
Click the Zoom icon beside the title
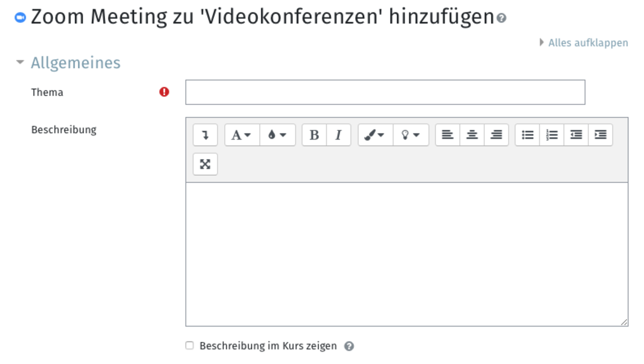pyautogui.click(x=20, y=18)
